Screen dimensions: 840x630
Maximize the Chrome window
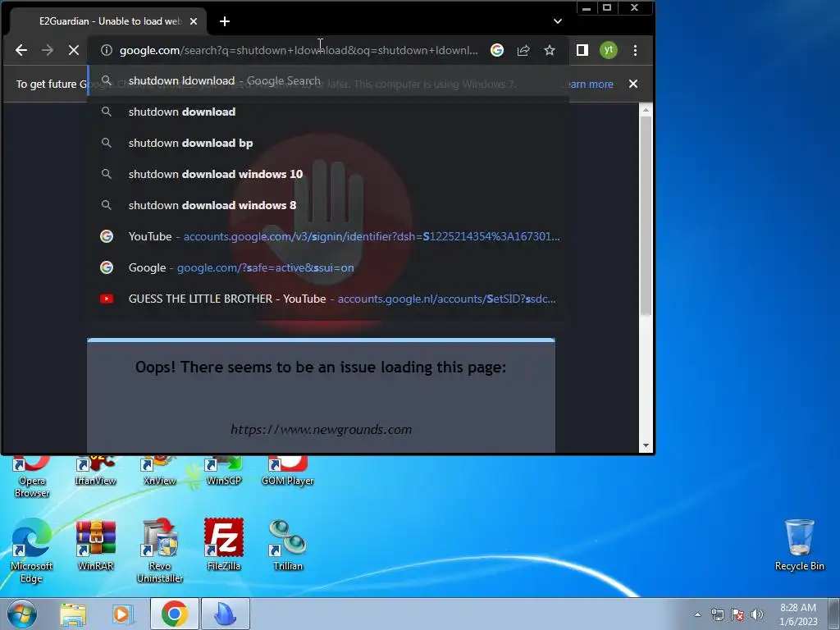(607, 7)
